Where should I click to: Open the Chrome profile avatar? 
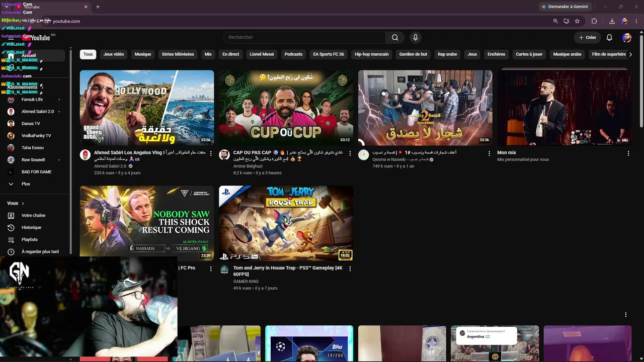624,21
